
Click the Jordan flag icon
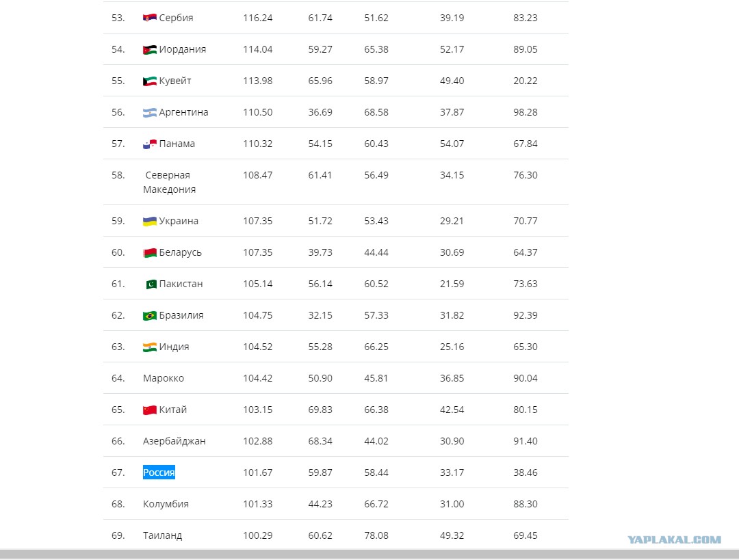pos(149,49)
